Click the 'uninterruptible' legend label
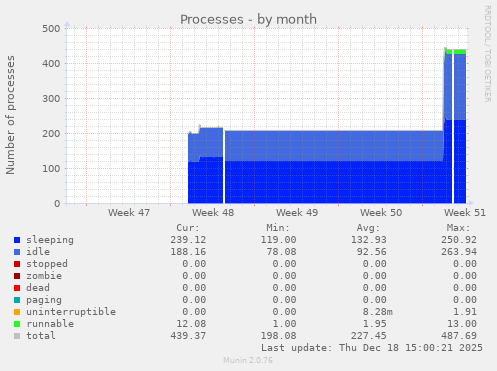Screen dimensions: 497x371 [x=71, y=312]
